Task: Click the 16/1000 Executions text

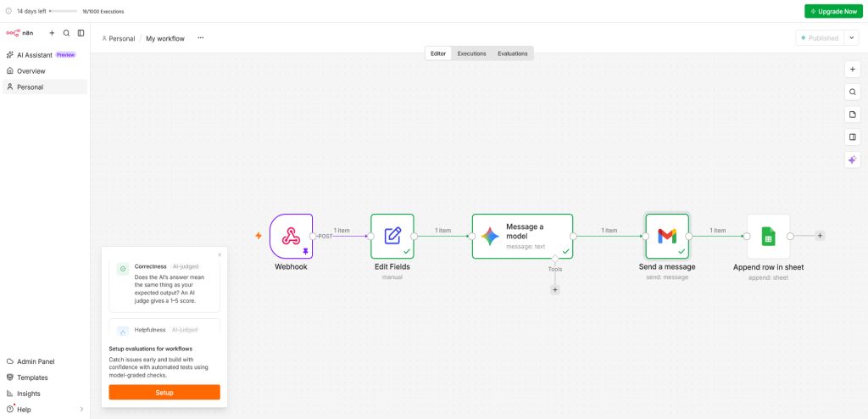Action: [103, 11]
